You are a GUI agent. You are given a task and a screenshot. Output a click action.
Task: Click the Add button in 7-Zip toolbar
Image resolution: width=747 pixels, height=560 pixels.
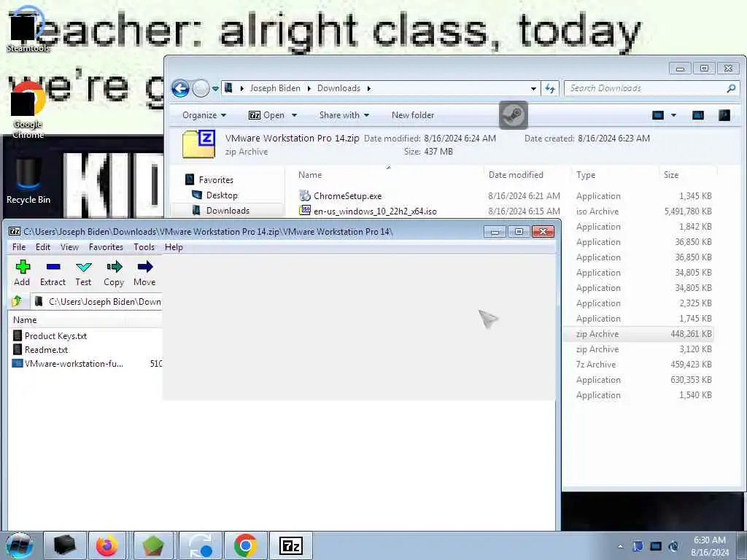(23, 273)
